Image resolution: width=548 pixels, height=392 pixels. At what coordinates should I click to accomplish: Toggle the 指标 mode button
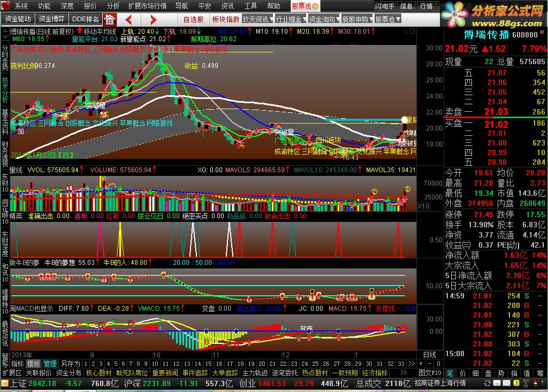18,364
